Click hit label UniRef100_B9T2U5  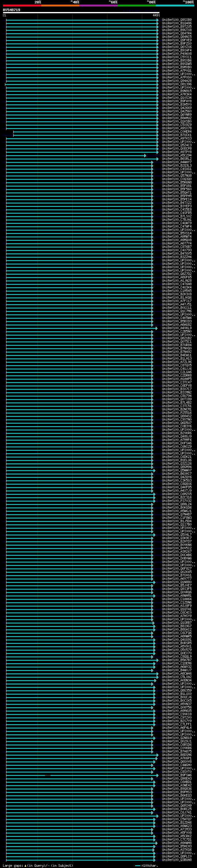177,26
